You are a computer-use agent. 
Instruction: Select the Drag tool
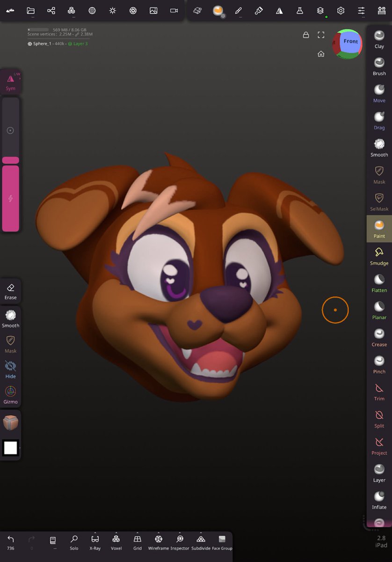(379, 120)
